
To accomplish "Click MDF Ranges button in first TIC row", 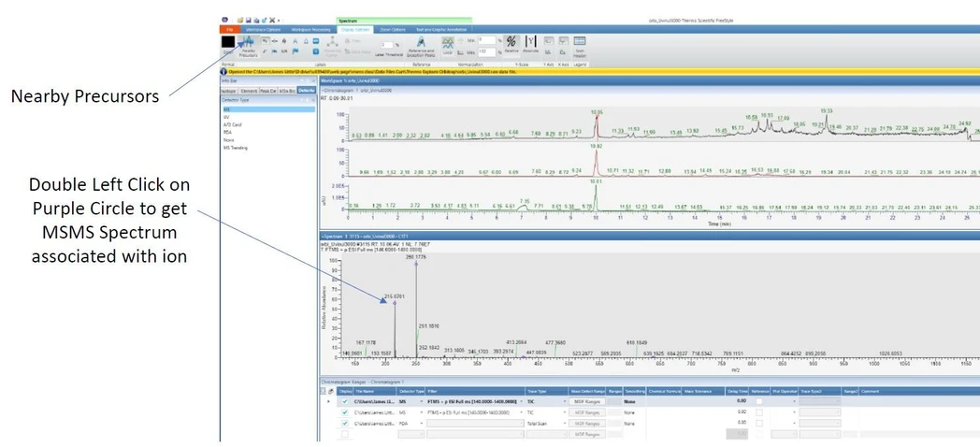I will click(587, 401).
